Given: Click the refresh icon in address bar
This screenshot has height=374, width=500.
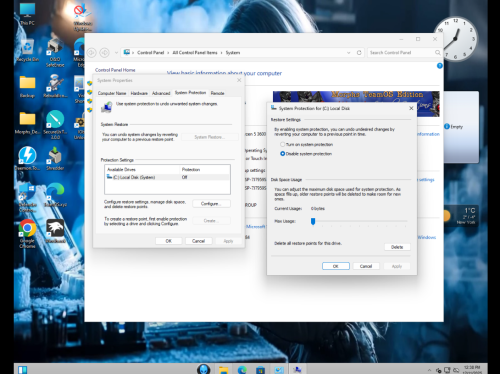Looking at the screenshot, I should [359, 53].
